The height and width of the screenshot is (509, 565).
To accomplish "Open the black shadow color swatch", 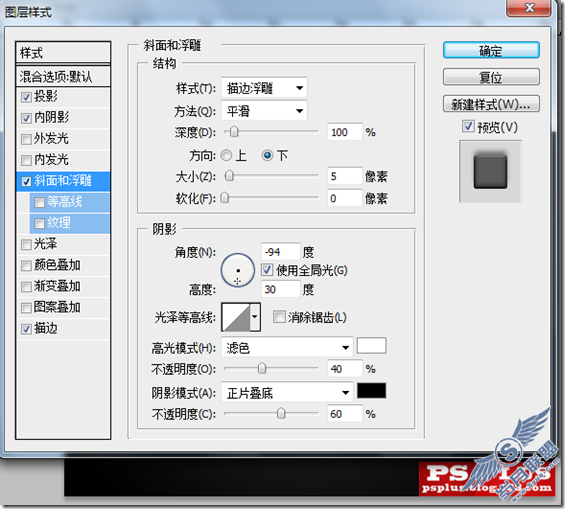I will 371,391.
